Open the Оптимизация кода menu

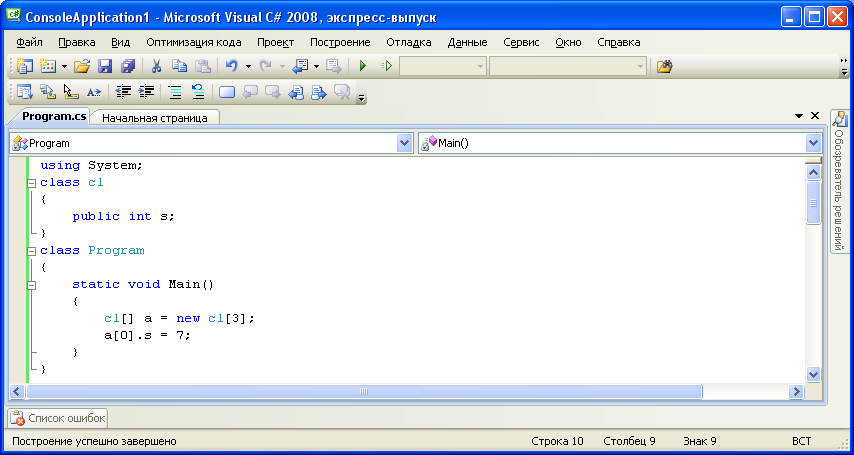(194, 43)
